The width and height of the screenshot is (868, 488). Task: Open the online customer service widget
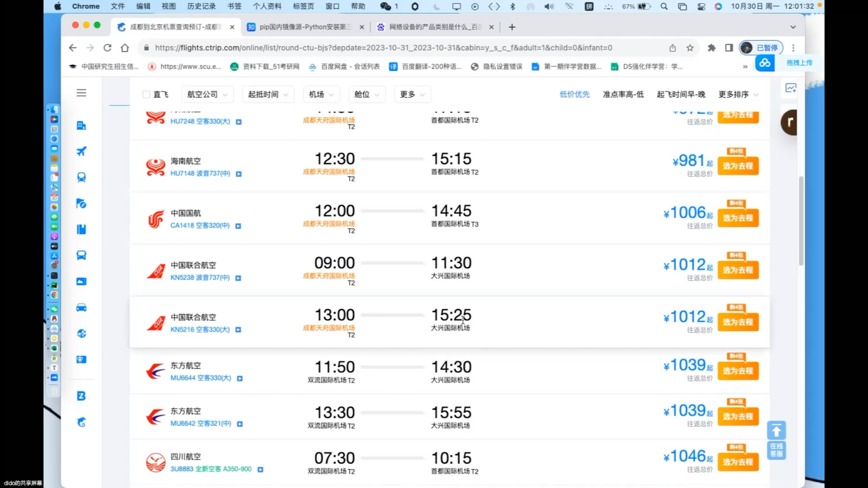(x=776, y=450)
